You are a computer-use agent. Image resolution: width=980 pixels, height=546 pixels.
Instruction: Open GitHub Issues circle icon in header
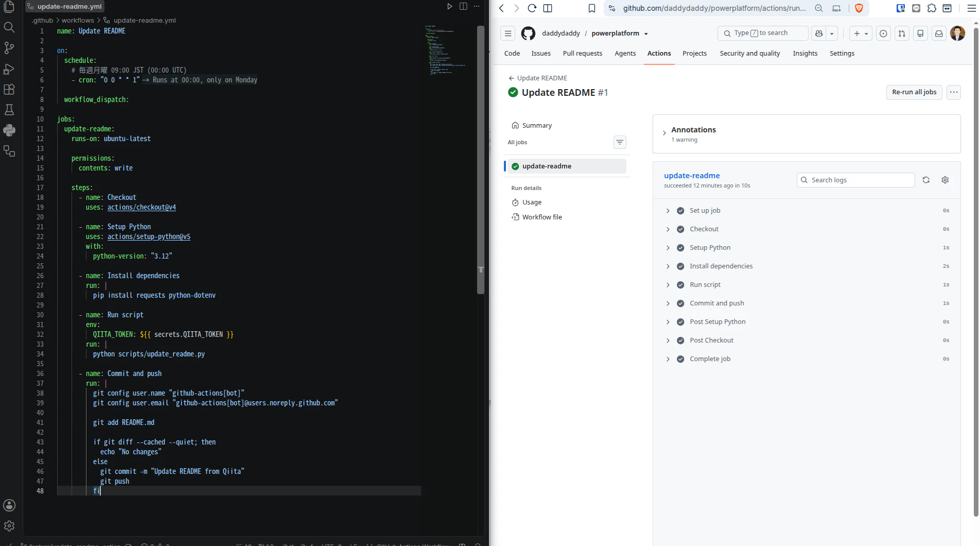883,33
